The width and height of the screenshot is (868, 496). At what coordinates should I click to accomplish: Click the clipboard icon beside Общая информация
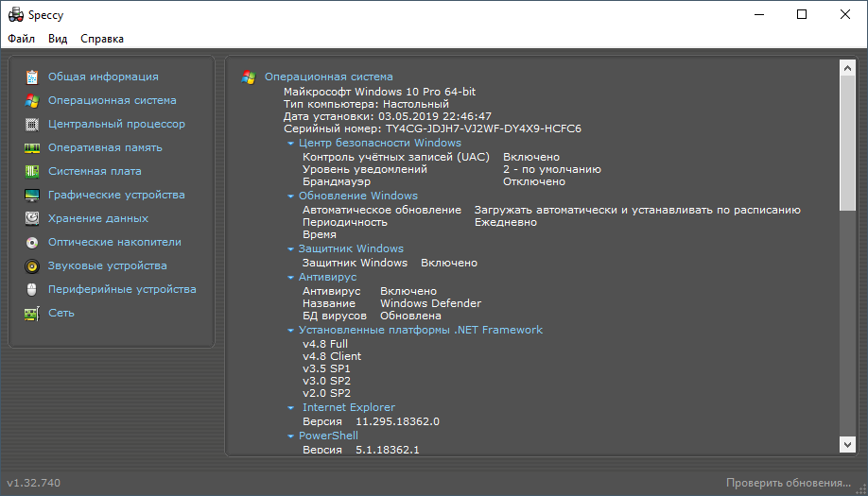32,77
